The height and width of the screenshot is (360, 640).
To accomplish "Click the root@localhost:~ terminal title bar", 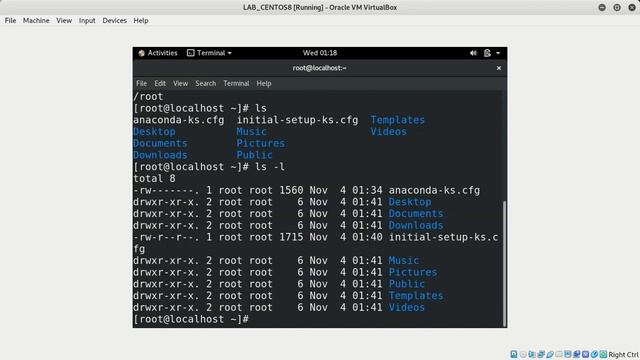I will tap(320, 68).
